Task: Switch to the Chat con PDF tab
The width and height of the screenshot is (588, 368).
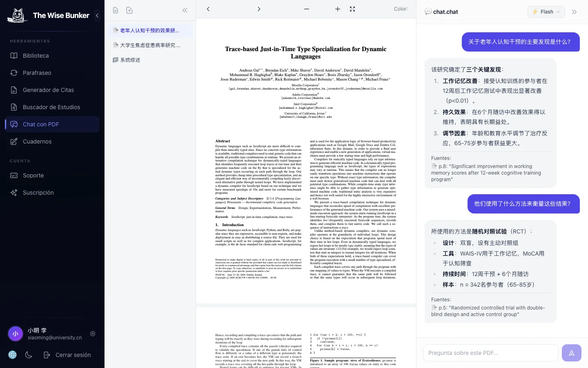Action: pos(41,124)
